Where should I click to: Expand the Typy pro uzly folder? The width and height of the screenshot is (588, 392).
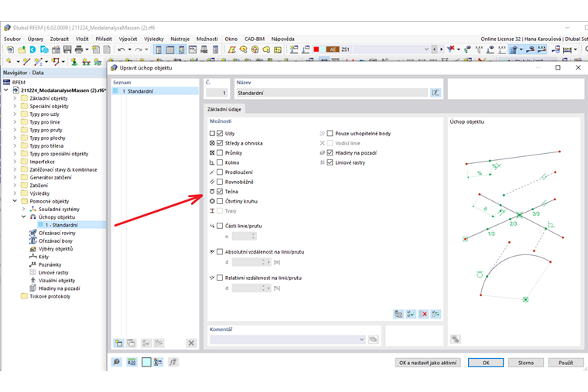click(15, 114)
